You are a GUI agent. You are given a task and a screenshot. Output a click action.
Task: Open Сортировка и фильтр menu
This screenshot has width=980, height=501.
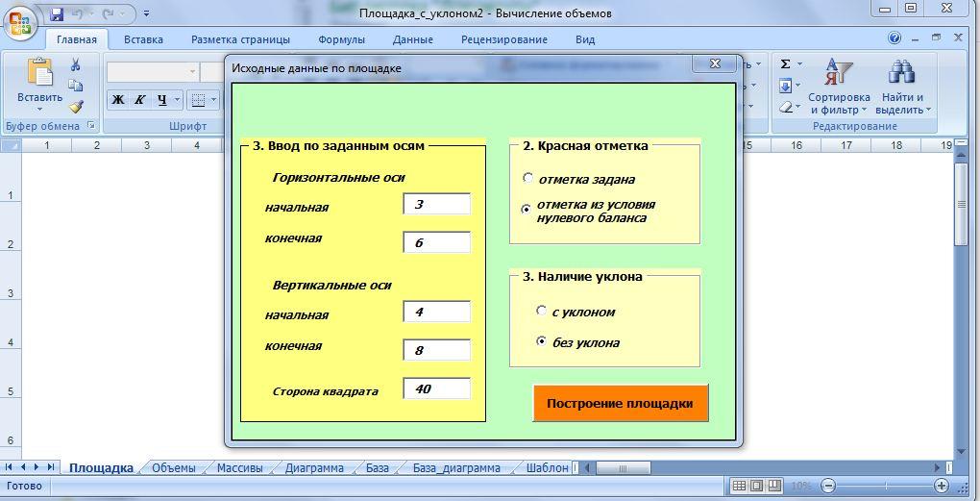839,88
